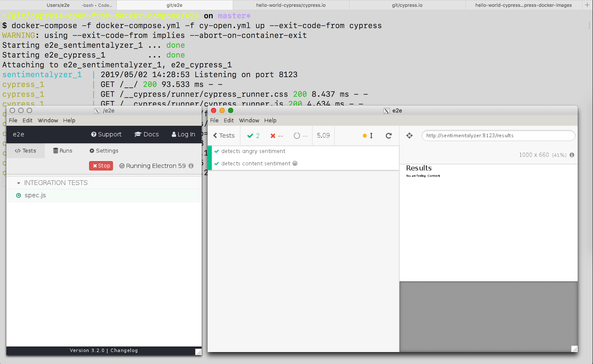Viewport: 593px width, 364px height.
Task: Add a new terminal tab with plus icon
Action: pos(587,5)
